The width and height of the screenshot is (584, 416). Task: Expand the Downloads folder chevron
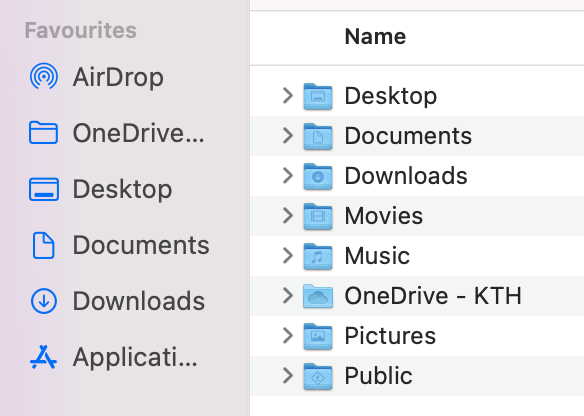click(288, 175)
